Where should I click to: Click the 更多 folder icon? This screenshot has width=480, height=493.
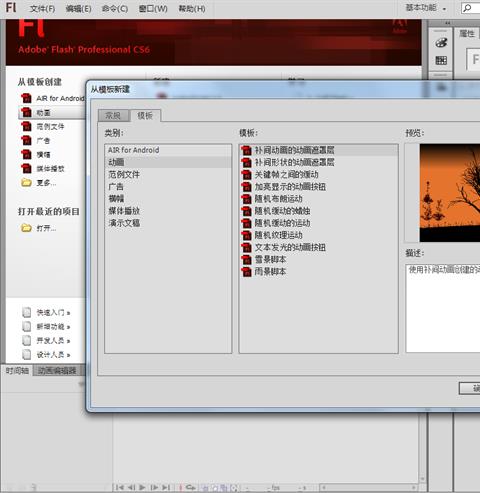[x=26, y=183]
